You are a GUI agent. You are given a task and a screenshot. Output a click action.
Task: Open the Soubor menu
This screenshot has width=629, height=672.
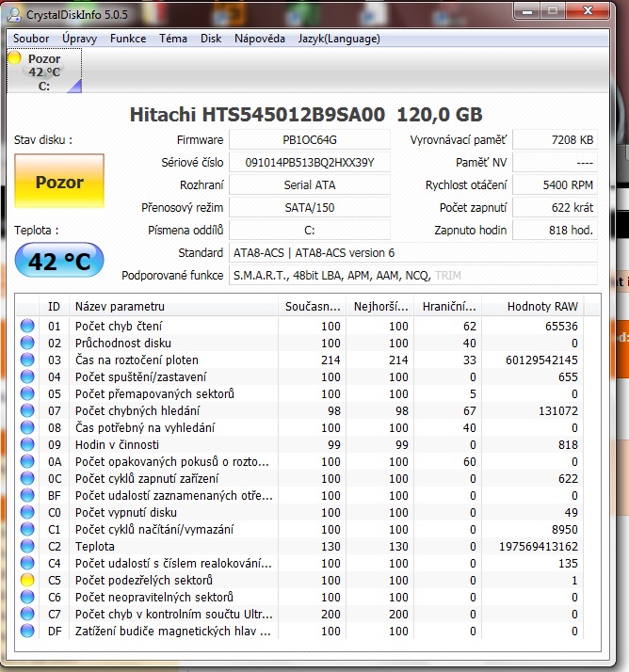31,39
